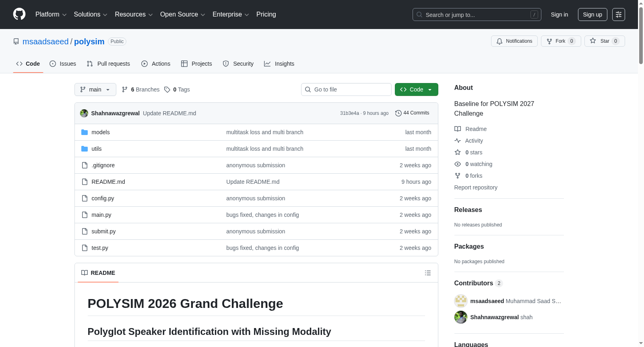Expand the Open Source menu
Screen dimensions: 644x347
pos(183,15)
